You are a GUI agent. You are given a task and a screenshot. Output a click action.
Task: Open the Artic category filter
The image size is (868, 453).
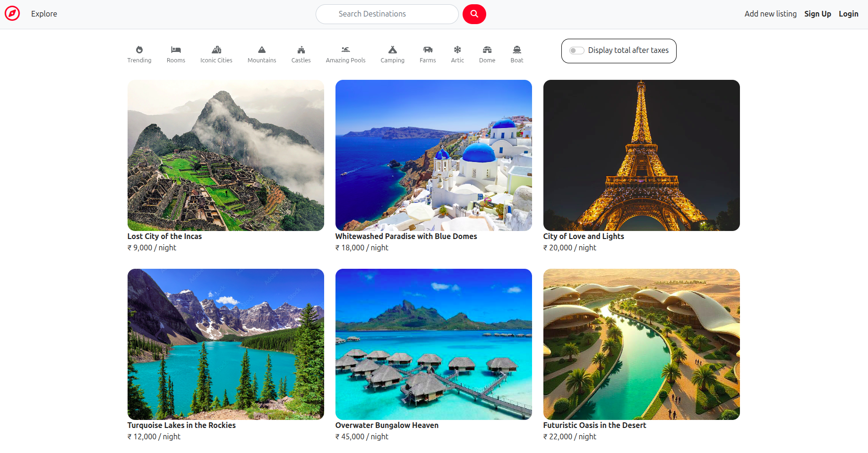457,53
